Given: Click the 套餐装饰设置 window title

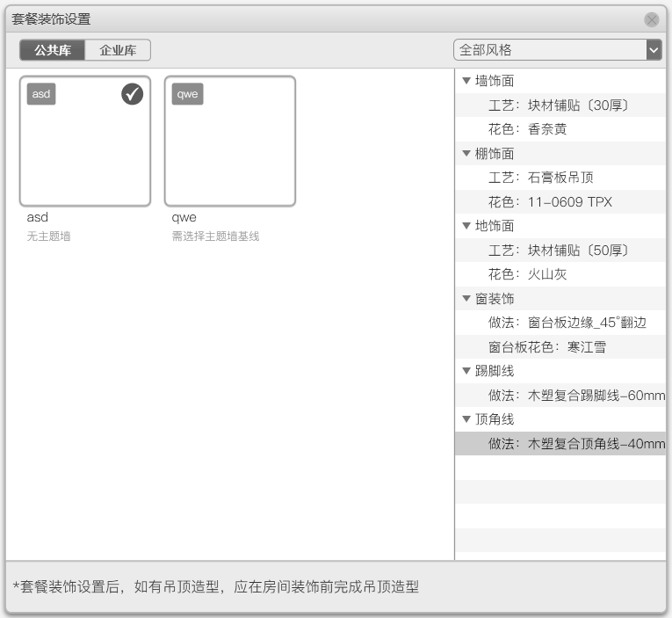Looking at the screenshot, I should (51, 19).
